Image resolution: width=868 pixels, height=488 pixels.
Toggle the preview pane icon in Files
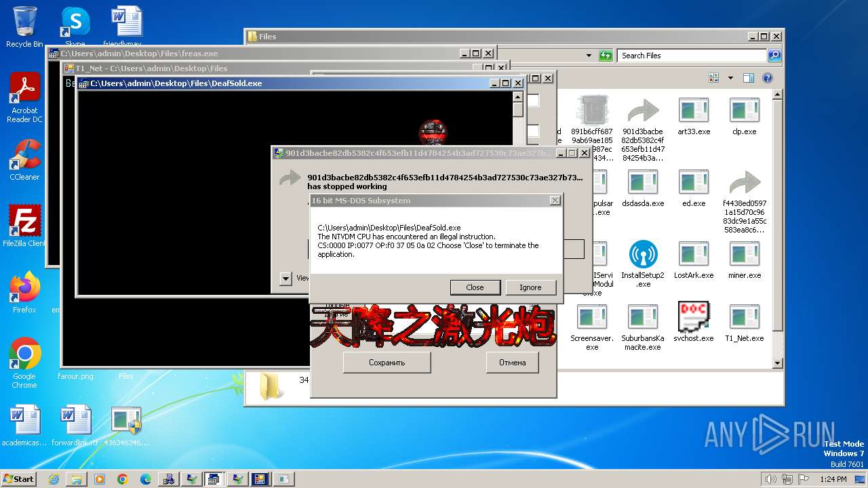[748, 78]
